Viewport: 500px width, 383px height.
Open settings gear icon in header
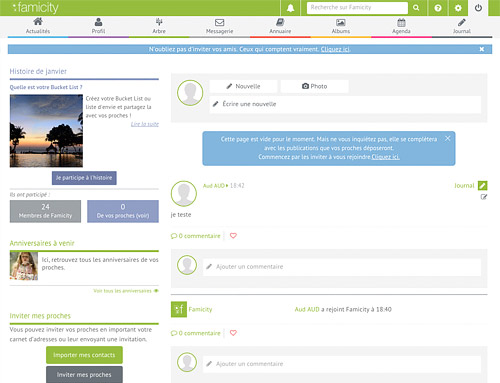[458, 8]
